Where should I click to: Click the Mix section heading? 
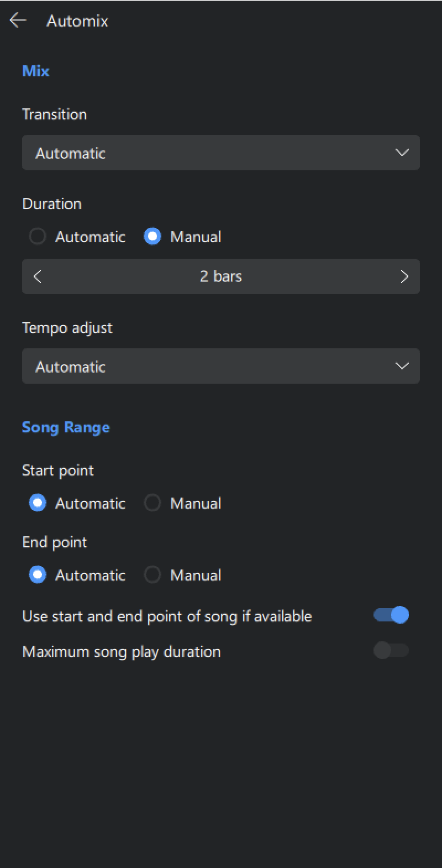(36, 71)
